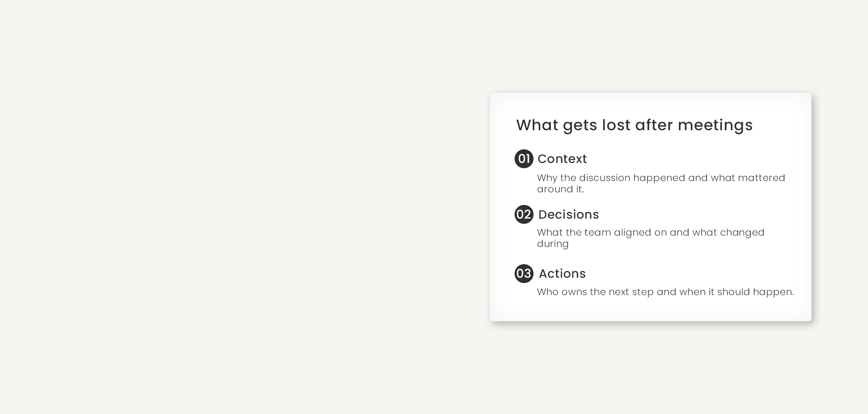Viewport: 868px width, 414px height.
Task: Select the Decisions item title
Action: point(568,215)
